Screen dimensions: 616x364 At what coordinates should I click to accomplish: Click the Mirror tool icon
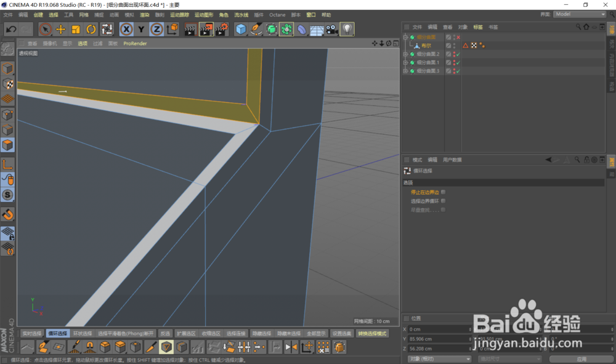[291, 347]
